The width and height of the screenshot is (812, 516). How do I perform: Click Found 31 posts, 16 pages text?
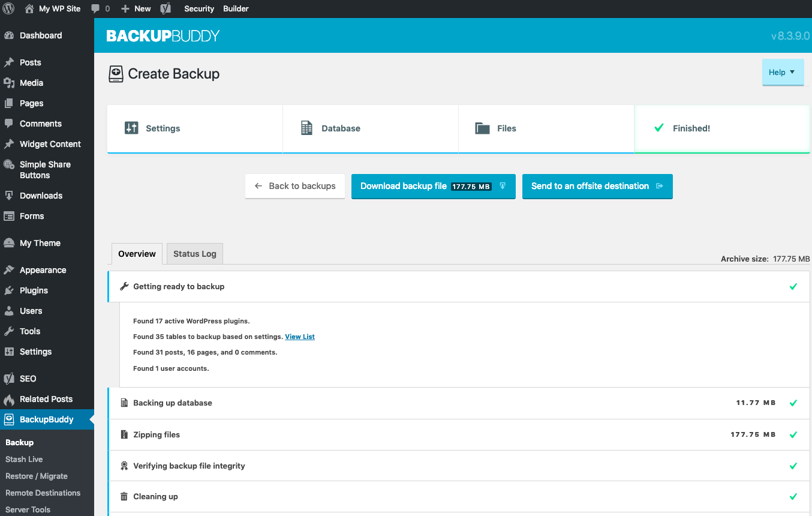pos(205,352)
